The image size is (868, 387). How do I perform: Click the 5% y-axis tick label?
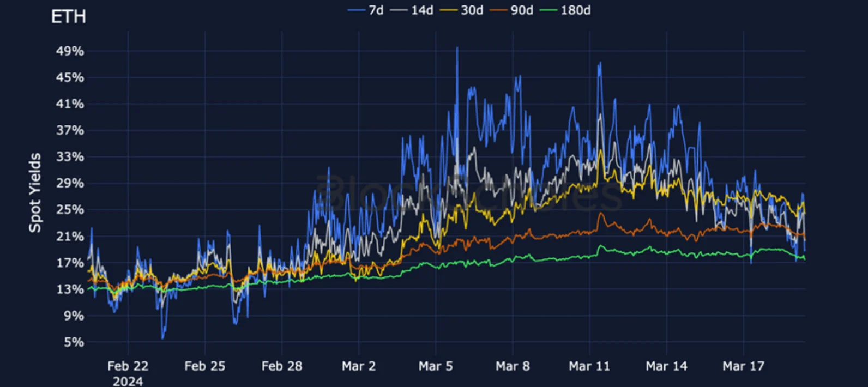74,342
